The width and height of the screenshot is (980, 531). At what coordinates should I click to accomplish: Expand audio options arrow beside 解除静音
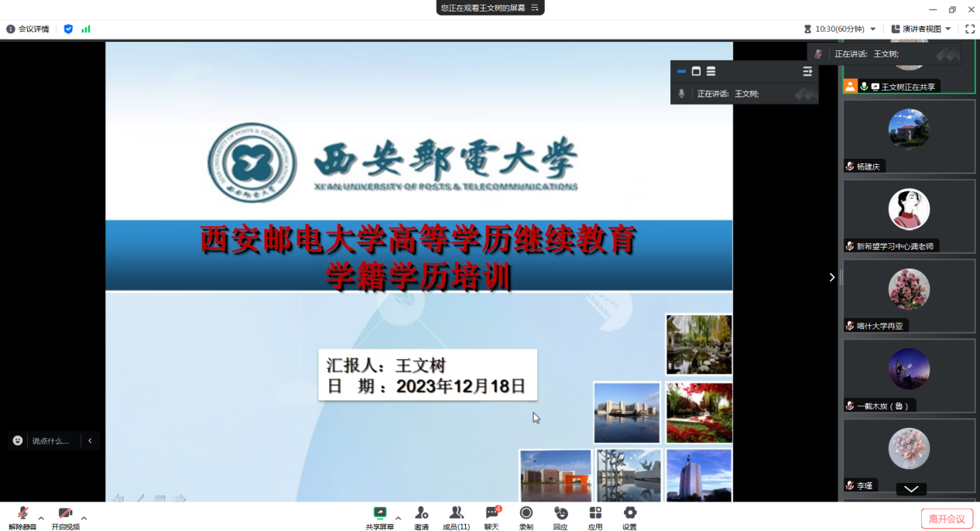pos(41,518)
